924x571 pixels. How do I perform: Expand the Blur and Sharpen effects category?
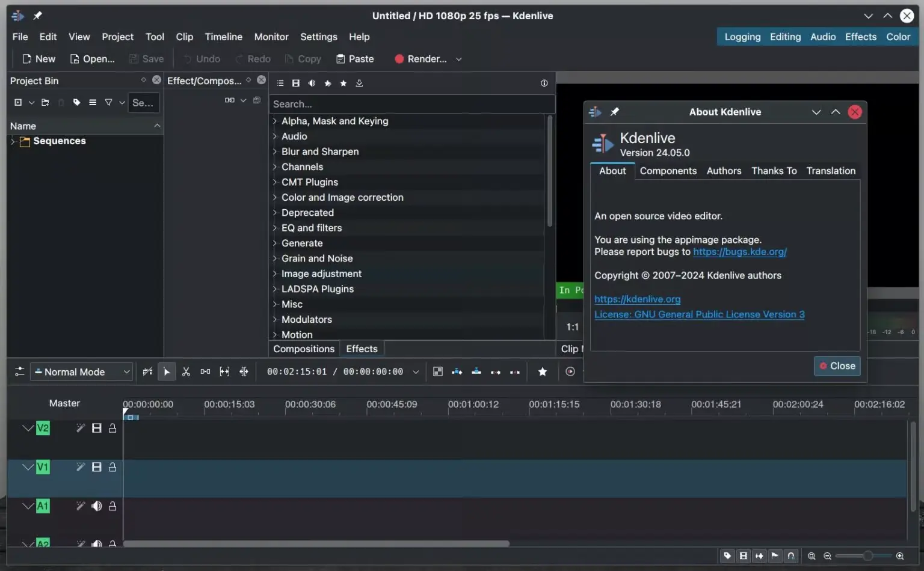(x=275, y=151)
